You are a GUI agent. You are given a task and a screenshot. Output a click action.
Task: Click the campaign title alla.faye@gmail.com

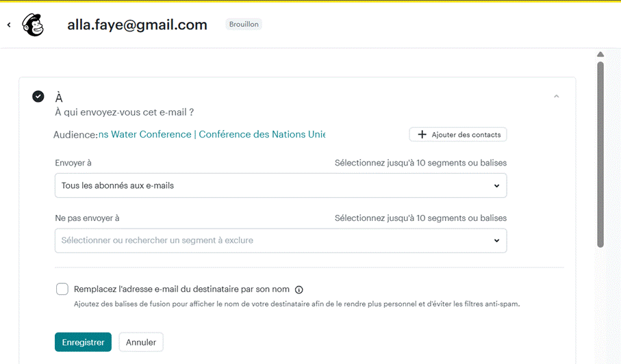[137, 25]
